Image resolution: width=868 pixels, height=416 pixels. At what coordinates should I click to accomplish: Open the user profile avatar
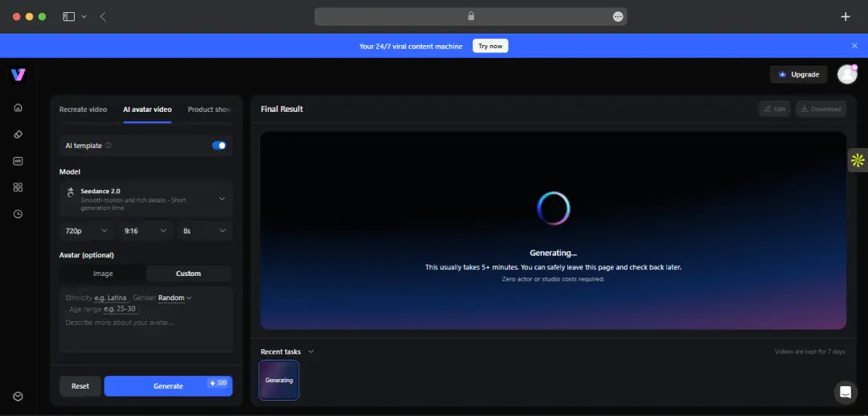(847, 74)
